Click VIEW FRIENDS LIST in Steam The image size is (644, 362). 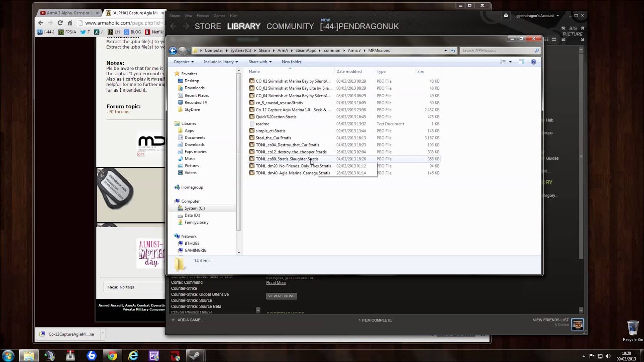point(550,320)
